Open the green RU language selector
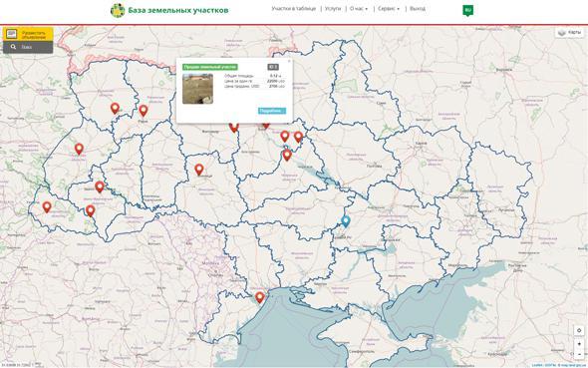 [x=467, y=10]
